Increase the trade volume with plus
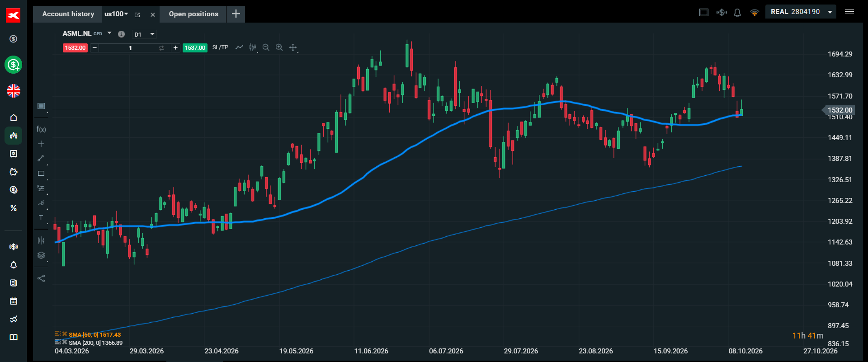 click(x=175, y=47)
